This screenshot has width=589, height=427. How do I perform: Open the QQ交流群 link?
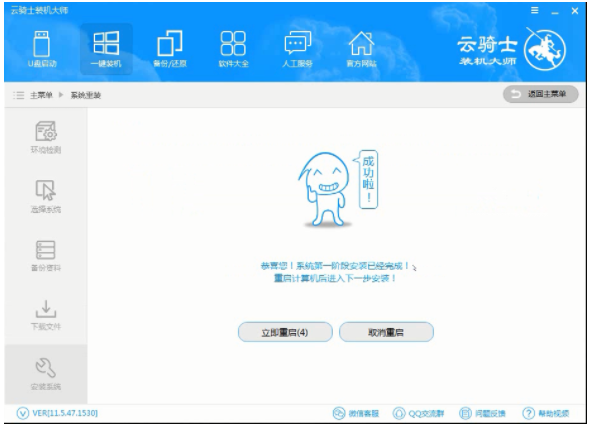tap(418, 413)
